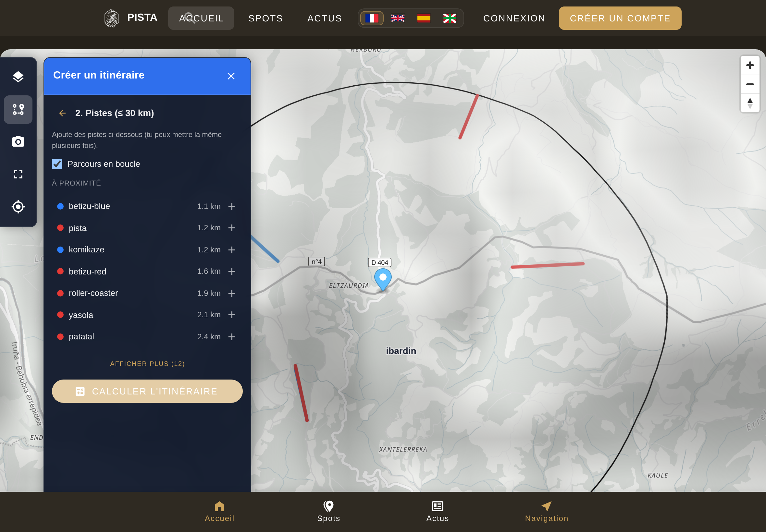This screenshot has height=532, width=766.
Task: Add roller-coaster track to itinerary
Action: [x=232, y=293]
